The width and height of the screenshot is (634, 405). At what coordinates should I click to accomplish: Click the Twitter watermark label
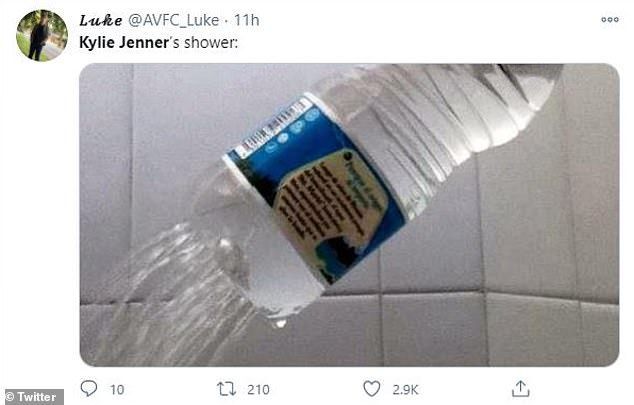(33, 397)
